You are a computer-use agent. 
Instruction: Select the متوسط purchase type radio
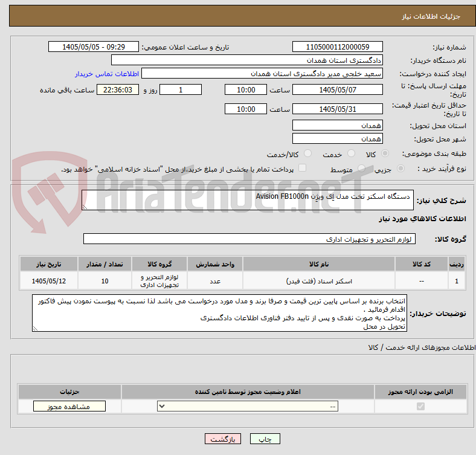361,168
